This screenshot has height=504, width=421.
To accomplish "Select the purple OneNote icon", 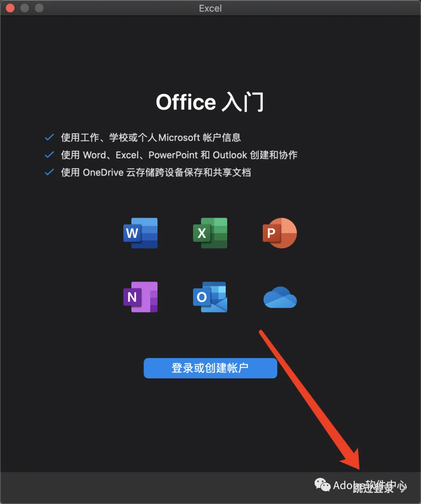I will (x=140, y=297).
